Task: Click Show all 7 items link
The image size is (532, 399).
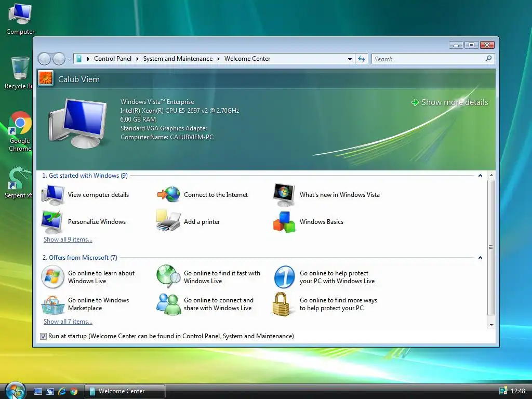Action: click(x=68, y=322)
